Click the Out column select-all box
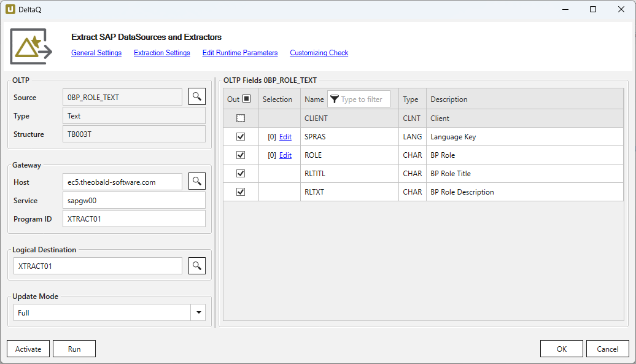The width and height of the screenshot is (636, 364). pos(246,99)
